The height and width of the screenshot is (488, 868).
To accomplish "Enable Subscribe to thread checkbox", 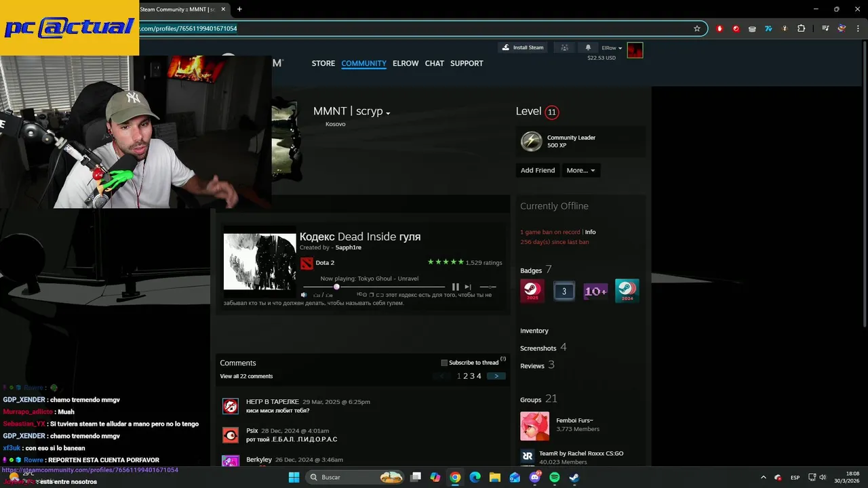I will 444,363.
